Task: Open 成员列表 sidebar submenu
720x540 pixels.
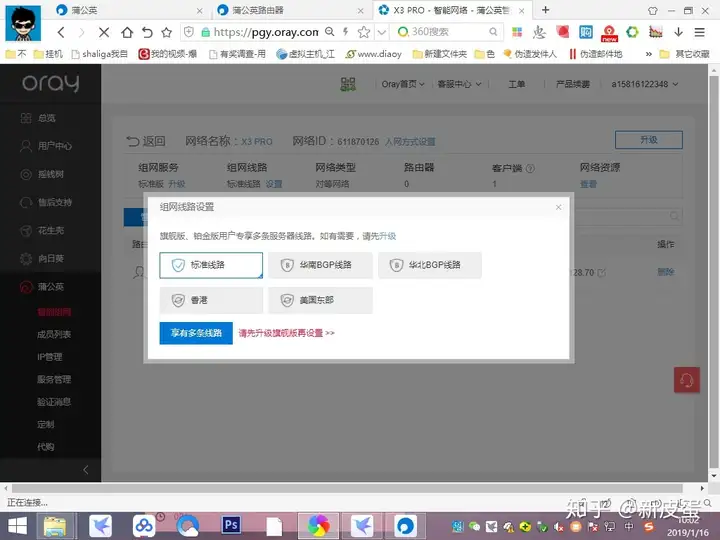Action: 54,334
